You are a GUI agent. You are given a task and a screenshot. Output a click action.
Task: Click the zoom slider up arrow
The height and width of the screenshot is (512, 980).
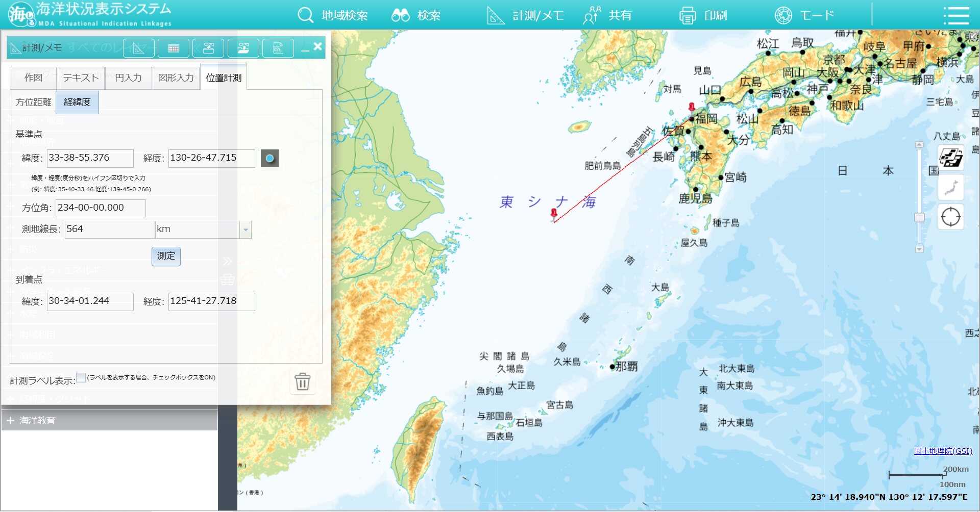(x=919, y=144)
